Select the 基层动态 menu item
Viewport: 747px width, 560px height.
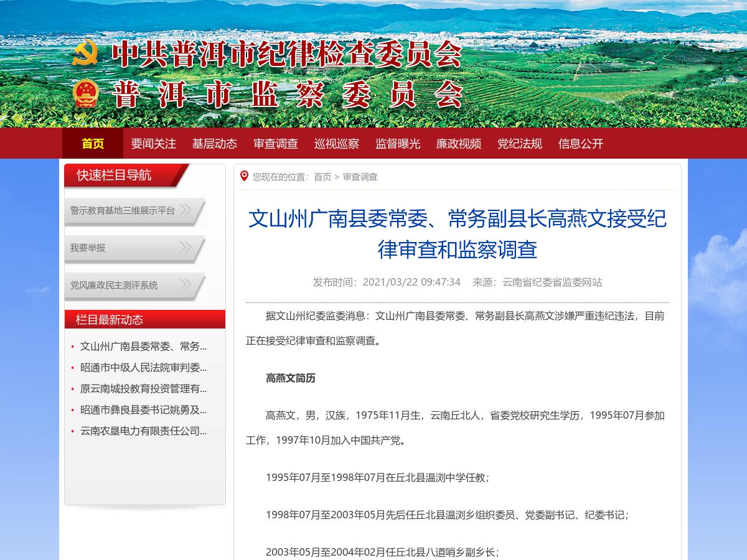[215, 143]
